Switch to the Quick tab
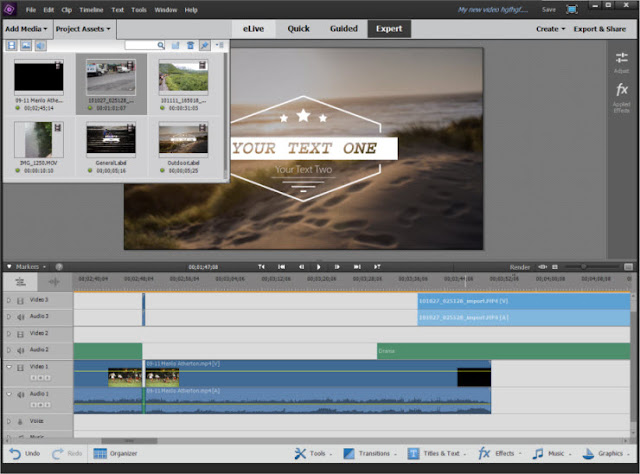Screen dimensions: 640x474 click(298, 29)
